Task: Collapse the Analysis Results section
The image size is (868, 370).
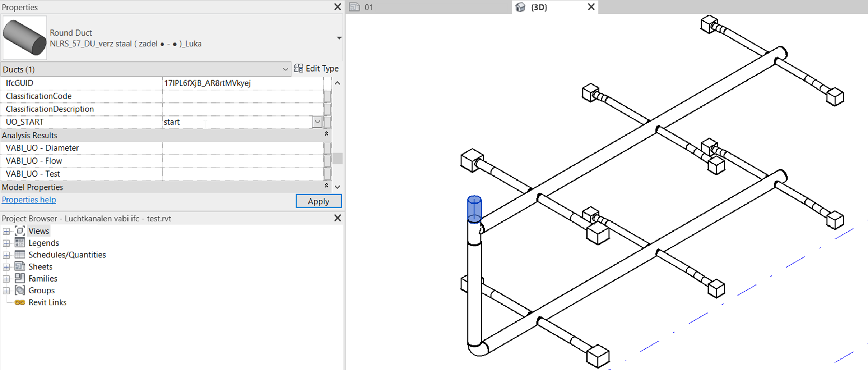Action: tap(326, 134)
